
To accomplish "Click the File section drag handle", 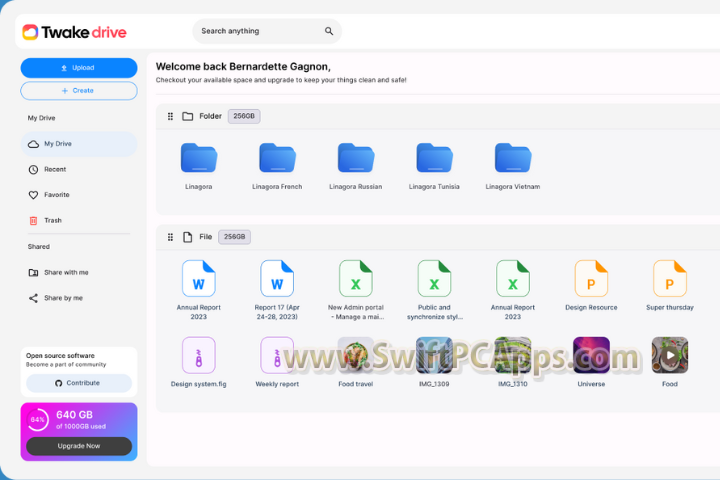I will point(170,237).
